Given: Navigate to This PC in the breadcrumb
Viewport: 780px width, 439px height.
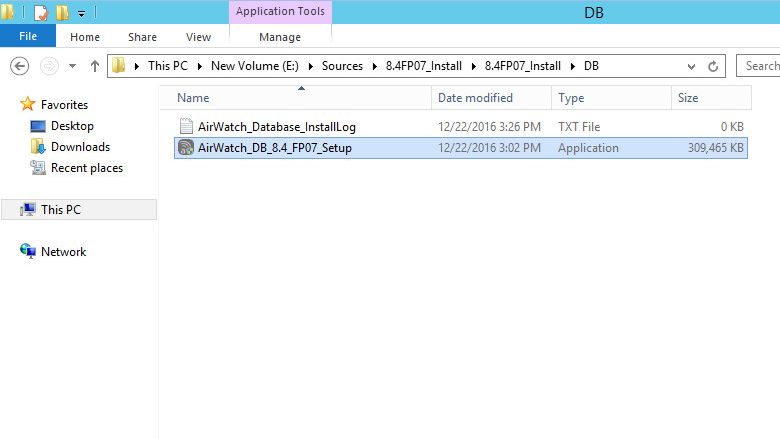Looking at the screenshot, I should (x=168, y=66).
